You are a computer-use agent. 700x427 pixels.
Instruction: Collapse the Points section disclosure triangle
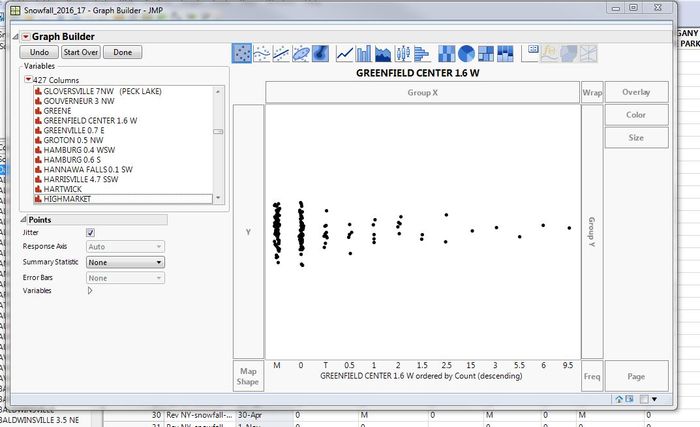pyautogui.click(x=23, y=219)
